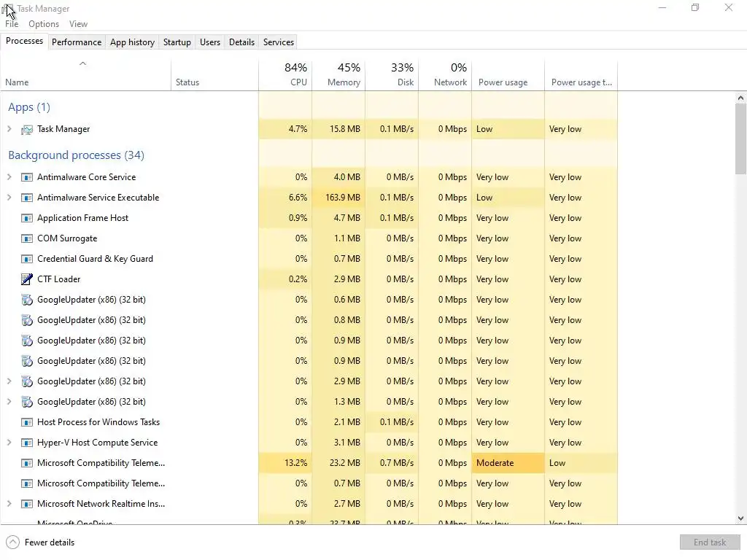Switch to the Details tab

(x=242, y=42)
